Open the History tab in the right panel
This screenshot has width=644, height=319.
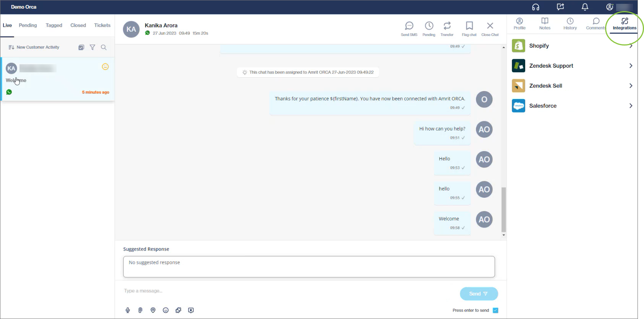(570, 24)
